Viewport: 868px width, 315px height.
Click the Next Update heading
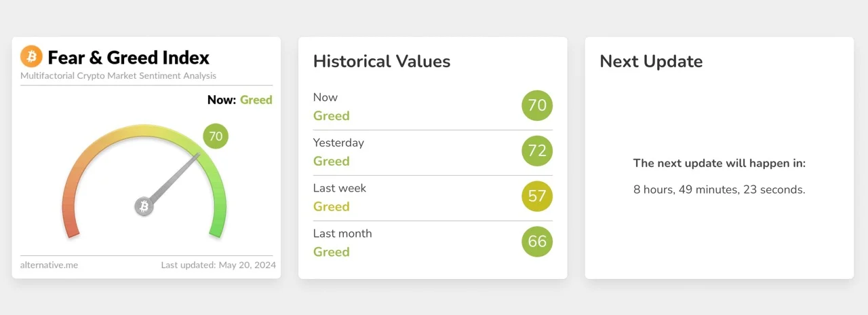pos(651,61)
